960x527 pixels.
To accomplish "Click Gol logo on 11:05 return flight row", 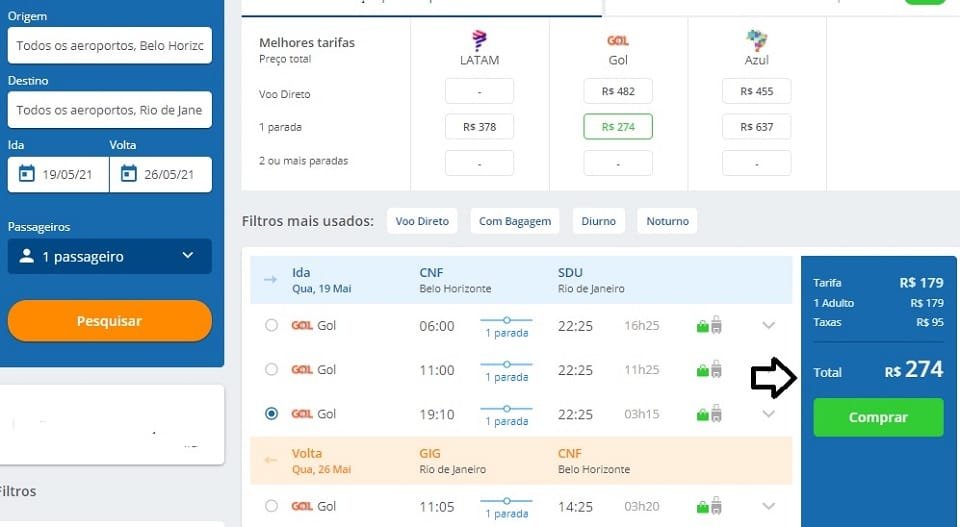I will [x=302, y=506].
